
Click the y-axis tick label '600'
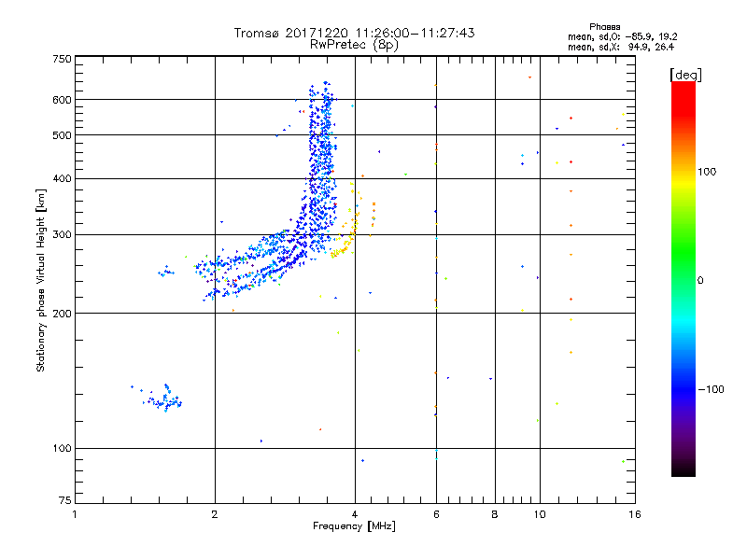pyautogui.click(x=62, y=100)
